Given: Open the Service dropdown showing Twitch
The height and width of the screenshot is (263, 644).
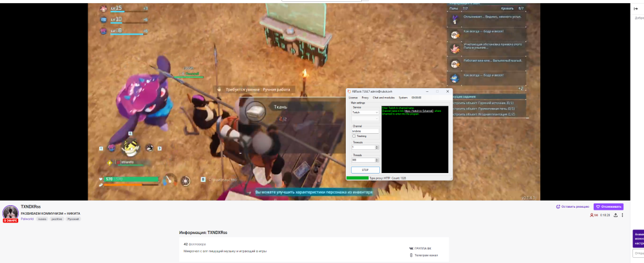Looking at the screenshot, I should [x=365, y=112].
